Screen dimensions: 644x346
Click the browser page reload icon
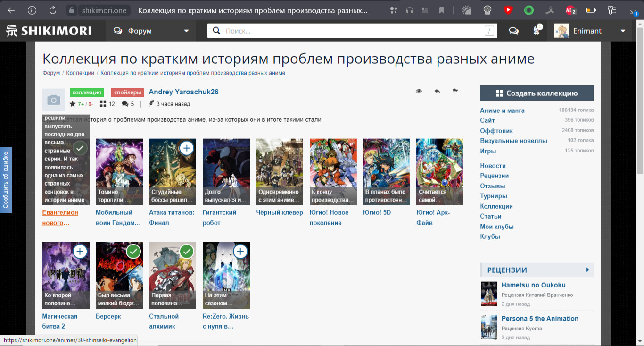tap(53, 10)
